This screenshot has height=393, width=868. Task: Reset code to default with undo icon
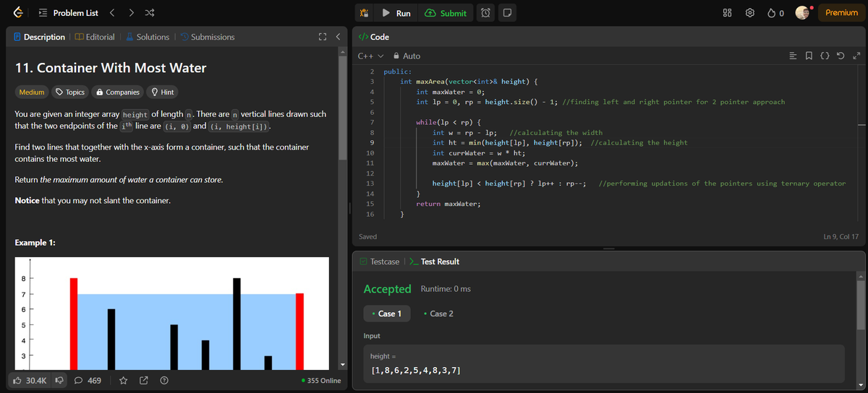coord(841,56)
